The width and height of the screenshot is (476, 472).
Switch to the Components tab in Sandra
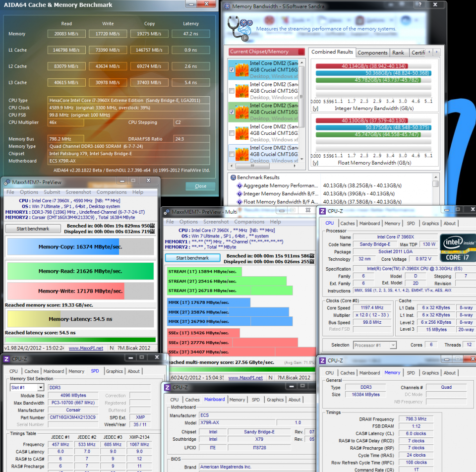click(x=372, y=52)
